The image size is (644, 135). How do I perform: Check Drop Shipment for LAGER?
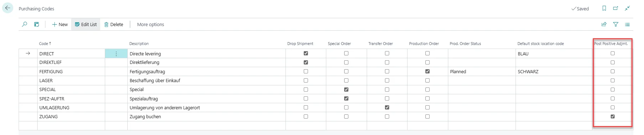(306, 80)
